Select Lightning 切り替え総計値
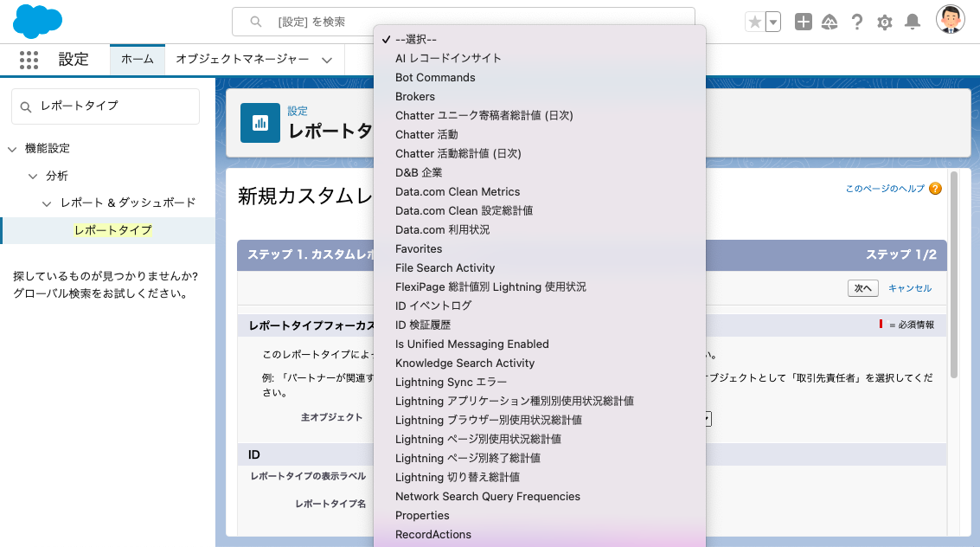Image resolution: width=980 pixels, height=547 pixels. [x=540, y=478]
